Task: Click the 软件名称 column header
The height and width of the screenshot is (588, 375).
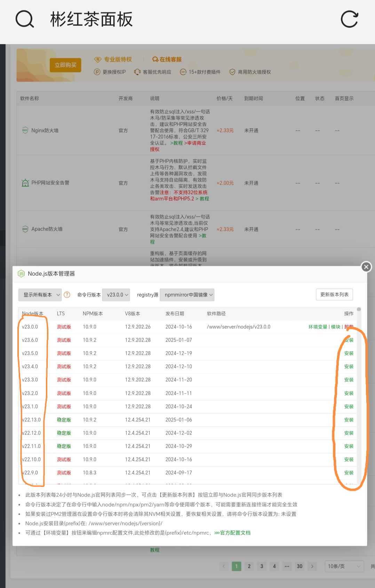Action: [x=30, y=99]
